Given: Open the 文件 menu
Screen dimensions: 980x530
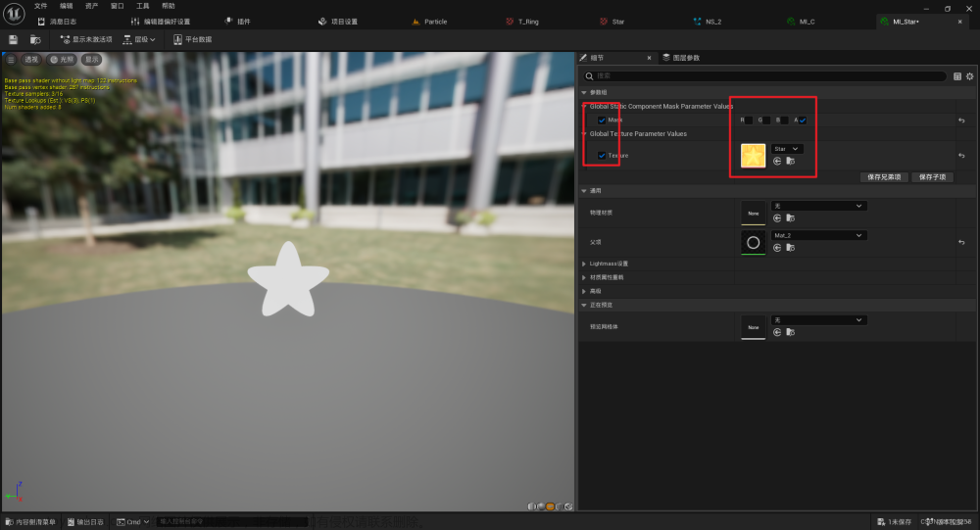Looking at the screenshot, I should click(40, 6).
